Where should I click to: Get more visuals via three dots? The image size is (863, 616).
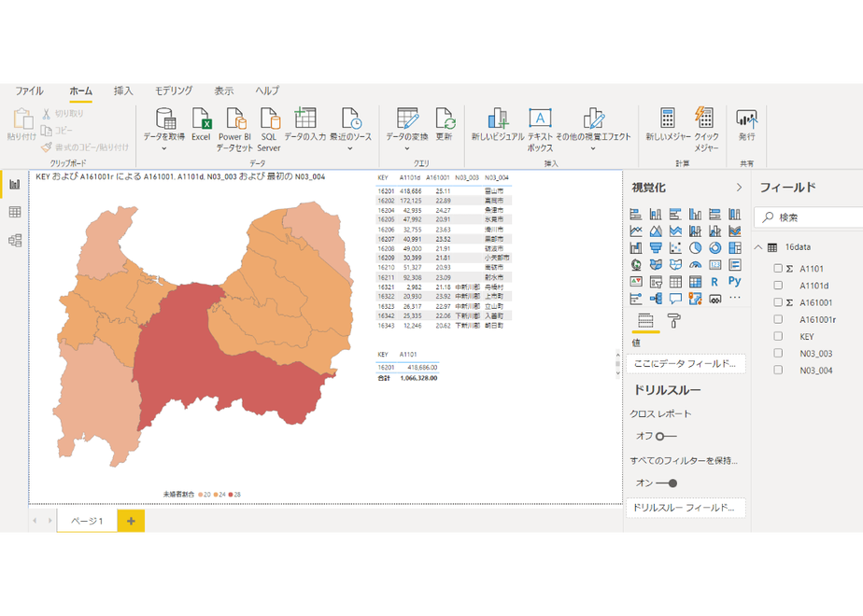click(x=735, y=298)
